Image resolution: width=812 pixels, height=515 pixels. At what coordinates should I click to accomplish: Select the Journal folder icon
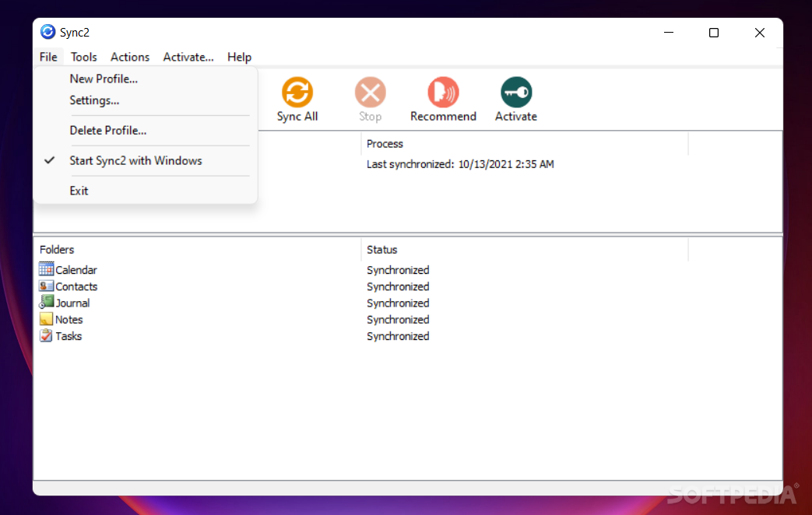[46, 303]
